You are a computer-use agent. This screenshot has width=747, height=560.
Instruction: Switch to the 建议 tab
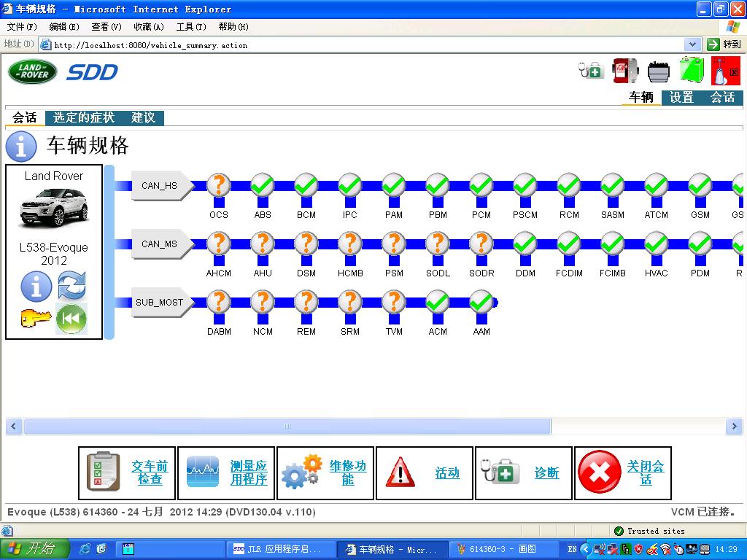pyautogui.click(x=143, y=117)
